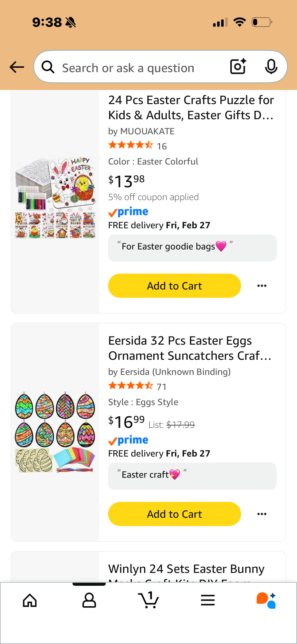Click the search magnifier icon

click(x=48, y=67)
